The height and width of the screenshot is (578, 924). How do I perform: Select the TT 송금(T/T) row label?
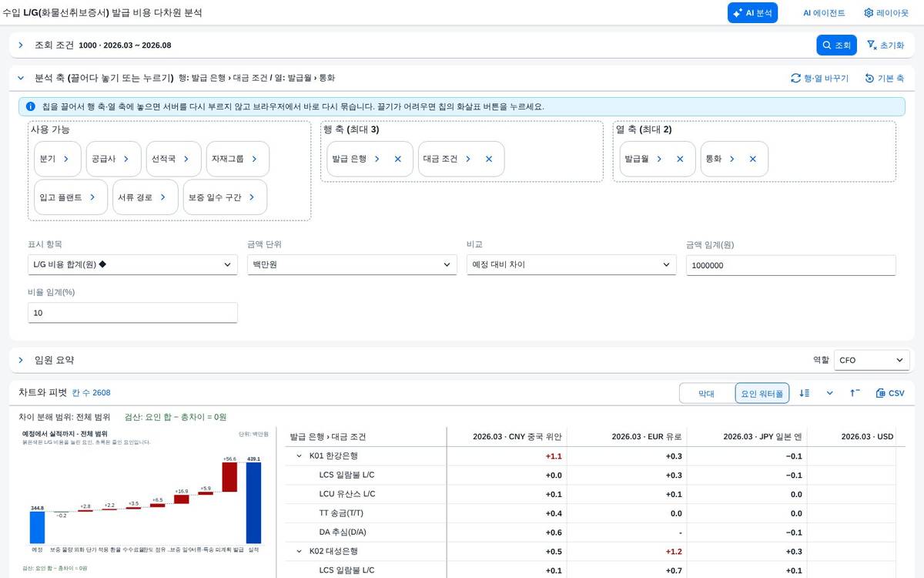pos(343,513)
